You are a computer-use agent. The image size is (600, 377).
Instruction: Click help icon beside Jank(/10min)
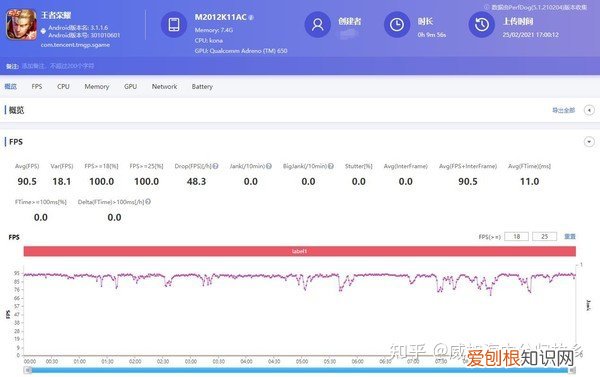269,166
